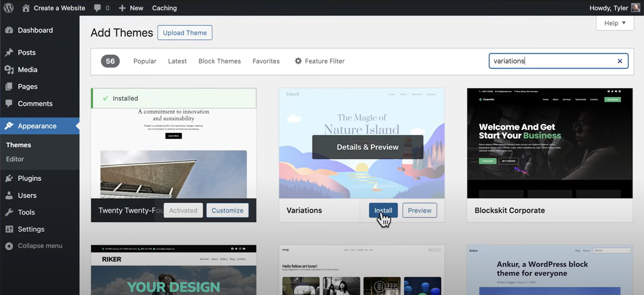Open the Editor submenu item
Viewport: 644px width, 295px height.
point(15,159)
